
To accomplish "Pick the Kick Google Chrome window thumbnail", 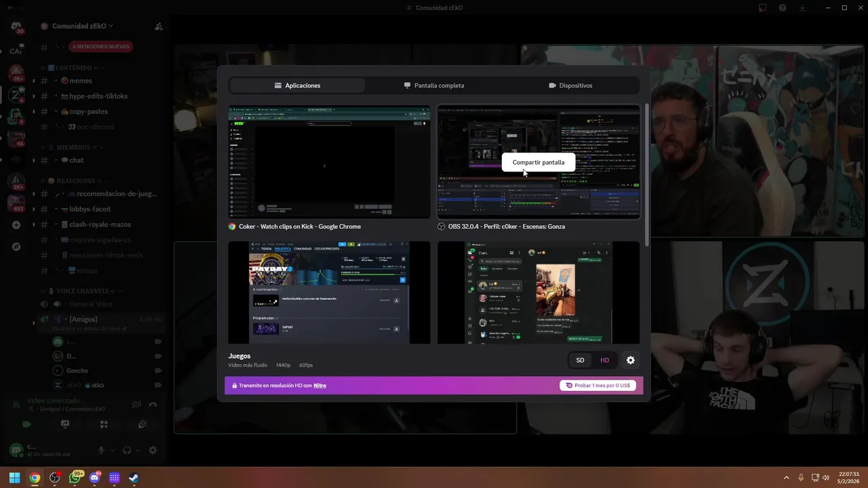I will pos(329,162).
